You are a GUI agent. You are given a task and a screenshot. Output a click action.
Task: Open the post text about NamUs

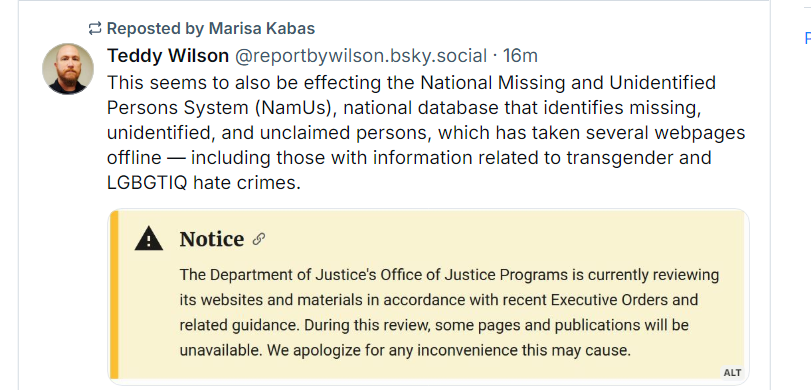(426, 132)
